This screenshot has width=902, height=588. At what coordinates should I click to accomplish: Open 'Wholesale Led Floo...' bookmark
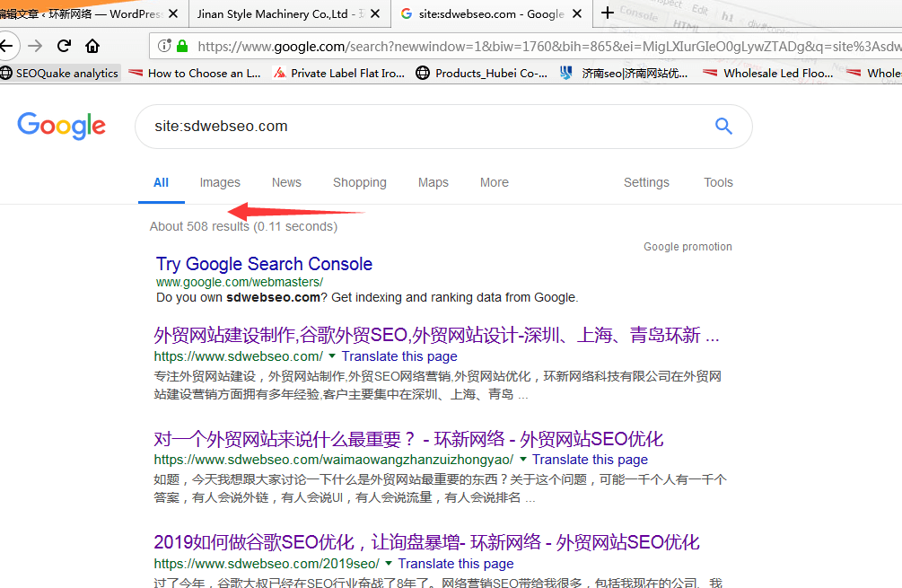[x=768, y=73]
